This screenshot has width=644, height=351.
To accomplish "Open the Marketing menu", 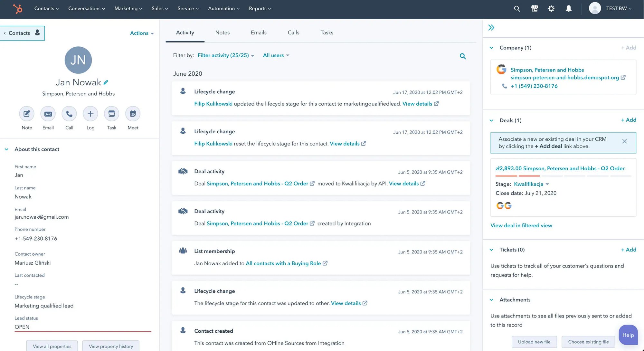I will pyautogui.click(x=128, y=9).
